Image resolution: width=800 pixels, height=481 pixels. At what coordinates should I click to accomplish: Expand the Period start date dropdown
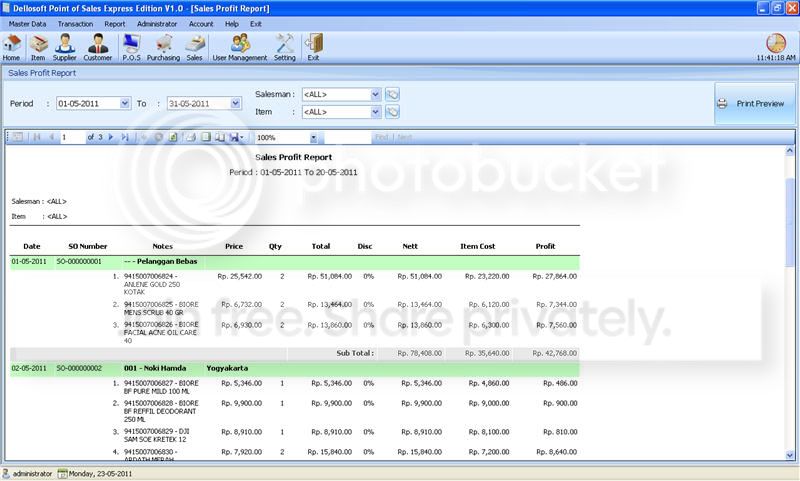tap(125, 104)
